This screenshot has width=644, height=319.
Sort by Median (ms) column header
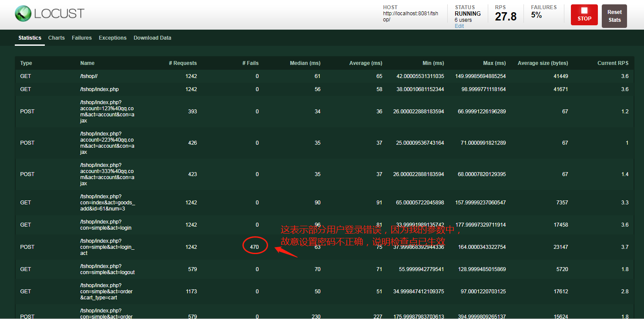click(305, 63)
